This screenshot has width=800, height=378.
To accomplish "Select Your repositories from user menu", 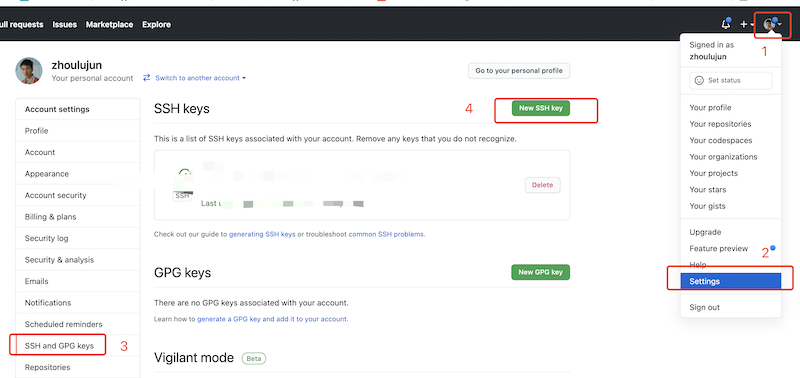I will click(x=720, y=124).
